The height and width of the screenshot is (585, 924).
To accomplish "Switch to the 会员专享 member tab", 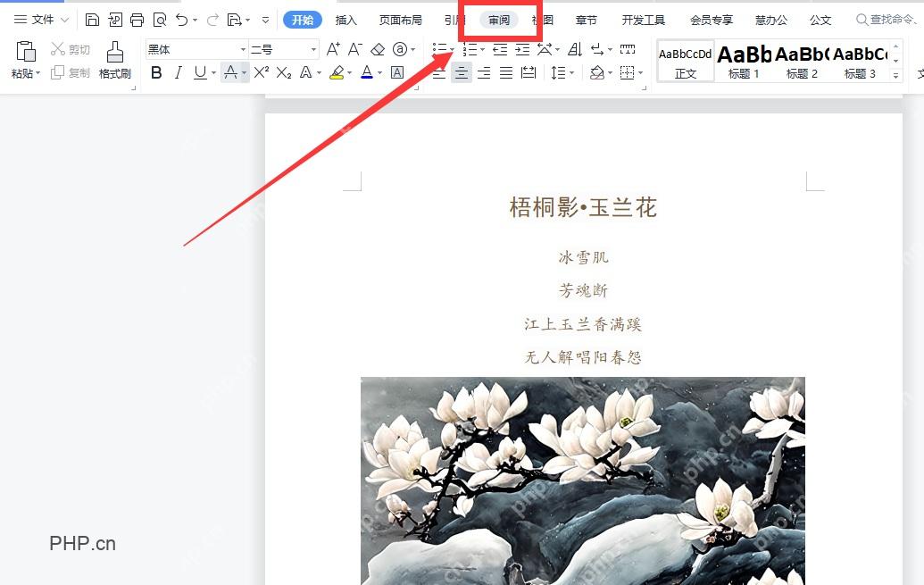I will click(x=712, y=20).
